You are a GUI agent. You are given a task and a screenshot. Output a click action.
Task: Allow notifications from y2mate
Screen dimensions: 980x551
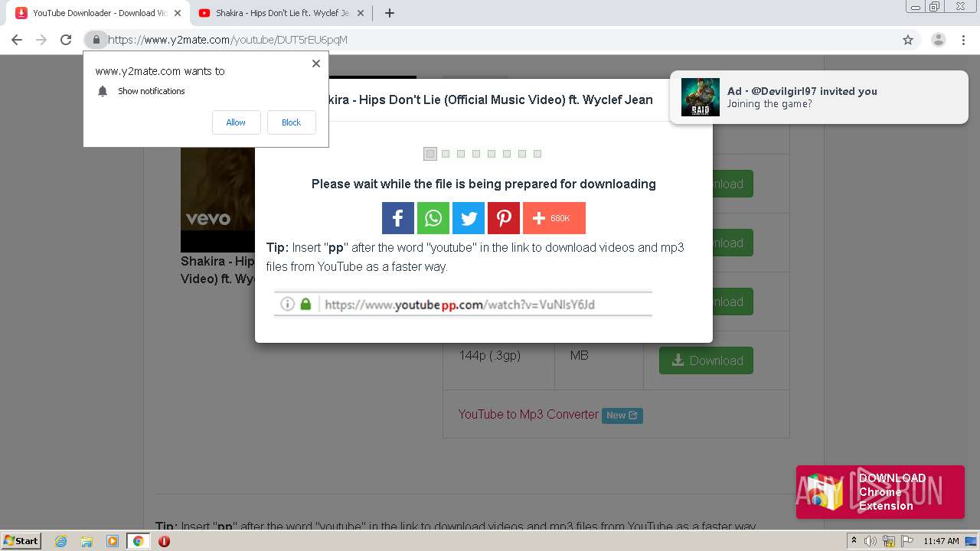point(236,122)
